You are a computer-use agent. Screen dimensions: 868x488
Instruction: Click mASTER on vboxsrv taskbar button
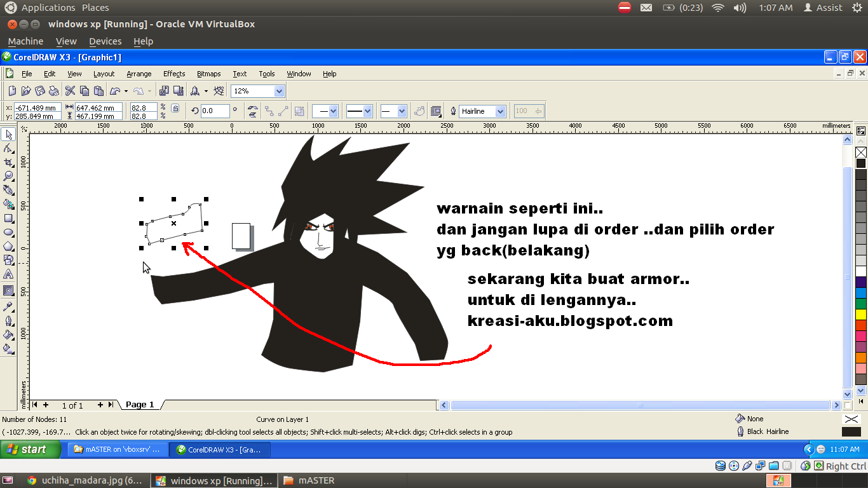point(118,449)
